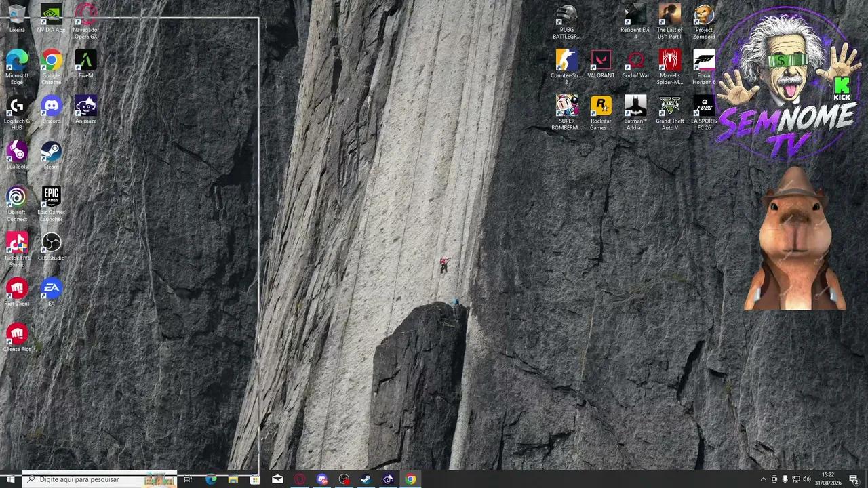Select the Rockstar Games Launcher shortcut
Screen dimensions: 868x488
pos(601,113)
